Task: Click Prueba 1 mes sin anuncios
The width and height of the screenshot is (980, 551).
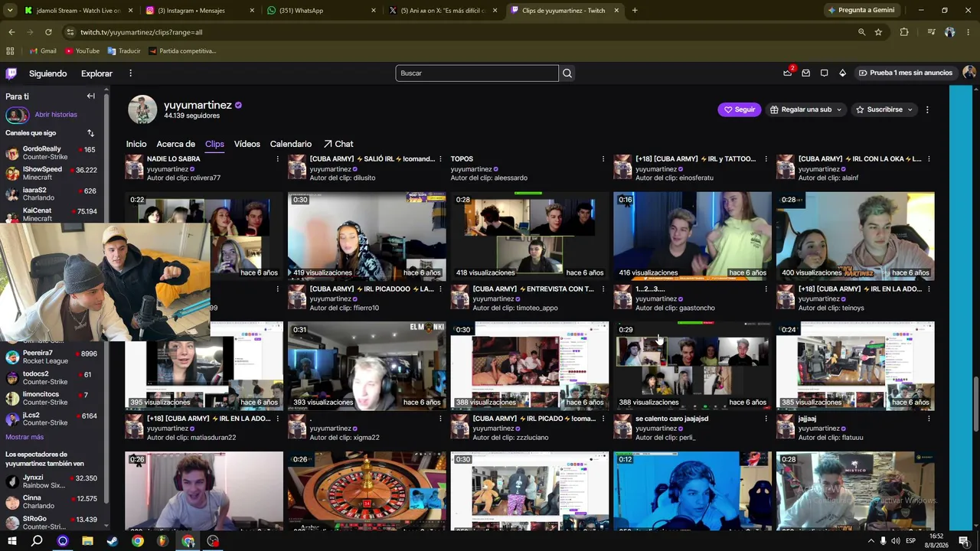Action: pos(906,73)
